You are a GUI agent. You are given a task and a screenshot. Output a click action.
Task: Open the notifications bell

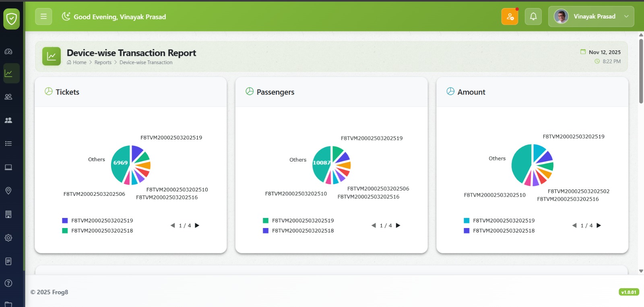click(x=533, y=17)
